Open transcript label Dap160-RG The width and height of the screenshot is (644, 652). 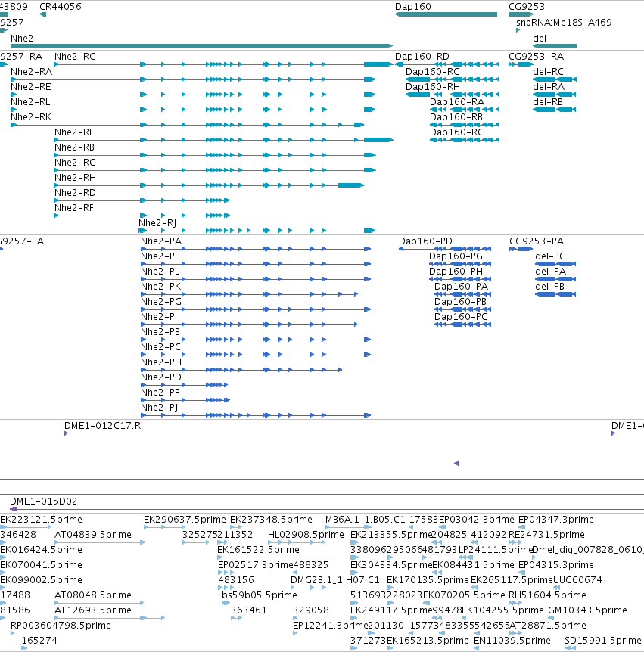point(433,72)
